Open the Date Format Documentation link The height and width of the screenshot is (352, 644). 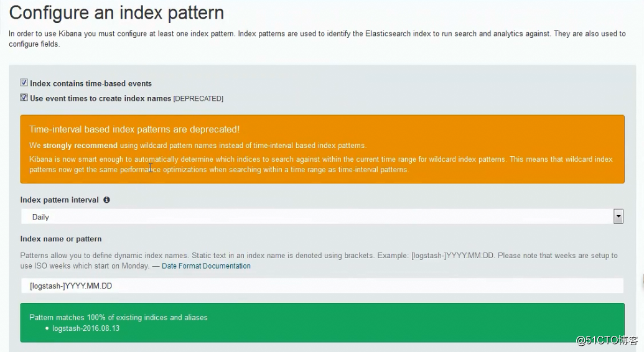click(206, 266)
